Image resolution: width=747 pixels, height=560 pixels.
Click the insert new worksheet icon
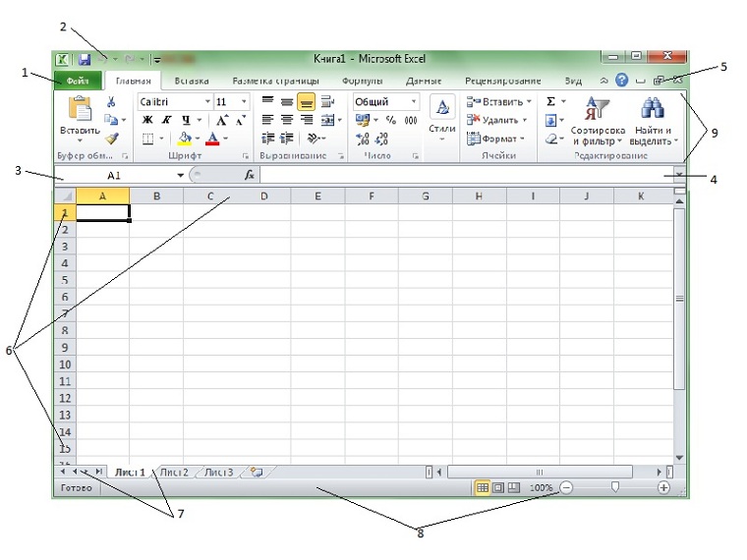click(258, 472)
